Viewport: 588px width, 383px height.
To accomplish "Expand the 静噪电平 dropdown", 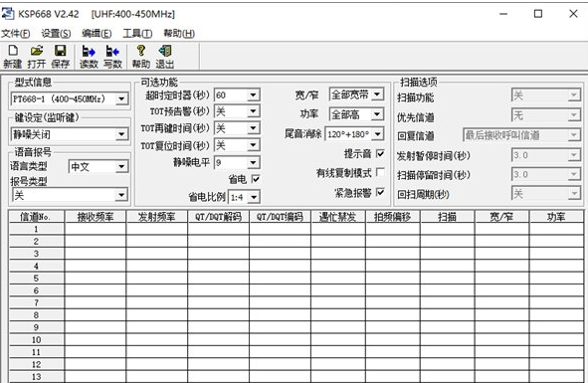I will pyautogui.click(x=253, y=162).
